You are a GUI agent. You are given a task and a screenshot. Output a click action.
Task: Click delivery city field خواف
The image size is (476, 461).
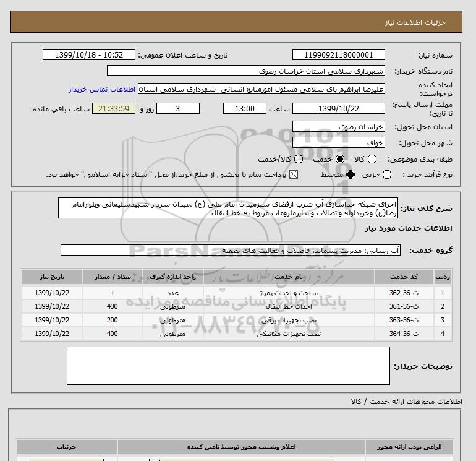pos(339,142)
